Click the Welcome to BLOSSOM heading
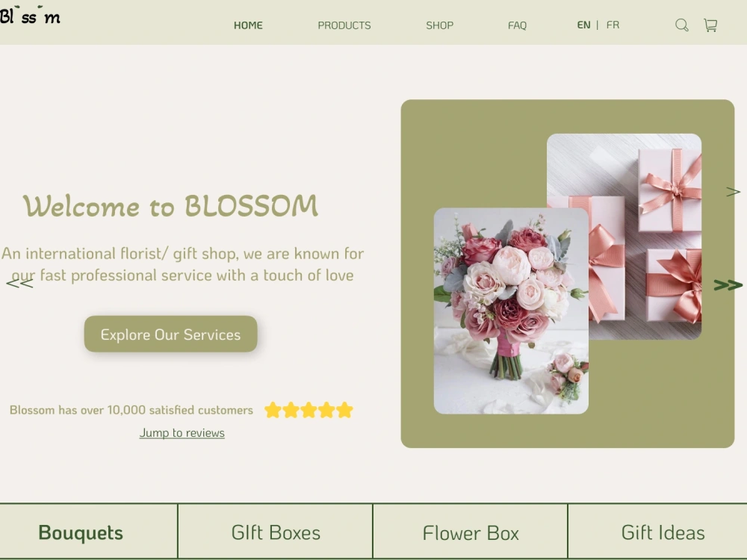 tap(170, 206)
